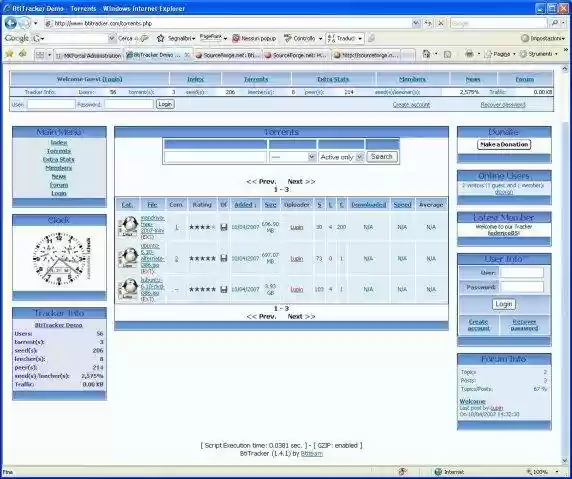Go back with the browser Back arrow
Image resolution: width=572 pixels, height=479 pixels.
tap(11, 23)
